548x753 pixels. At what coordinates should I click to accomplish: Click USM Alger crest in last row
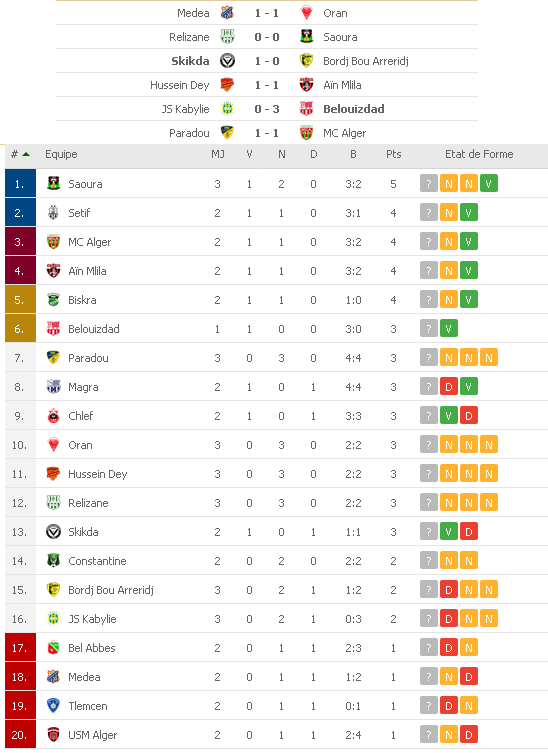tap(53, 735)
